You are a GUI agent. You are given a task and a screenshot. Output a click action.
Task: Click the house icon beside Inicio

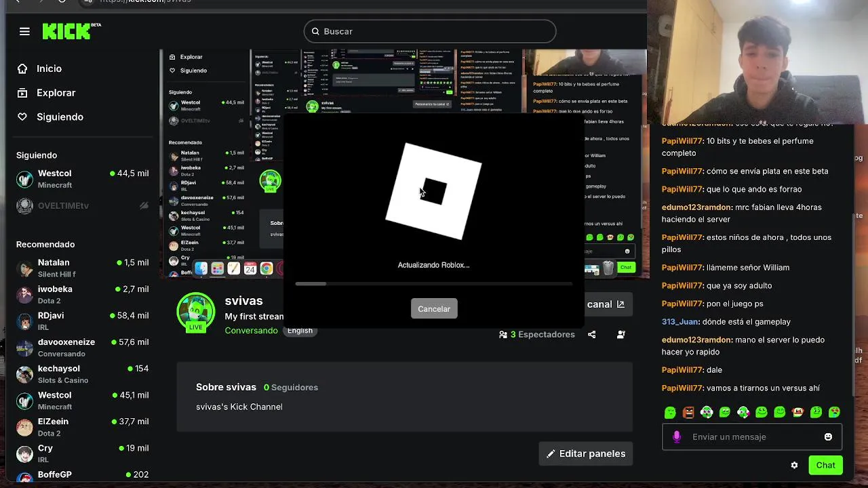click(22, 68)
